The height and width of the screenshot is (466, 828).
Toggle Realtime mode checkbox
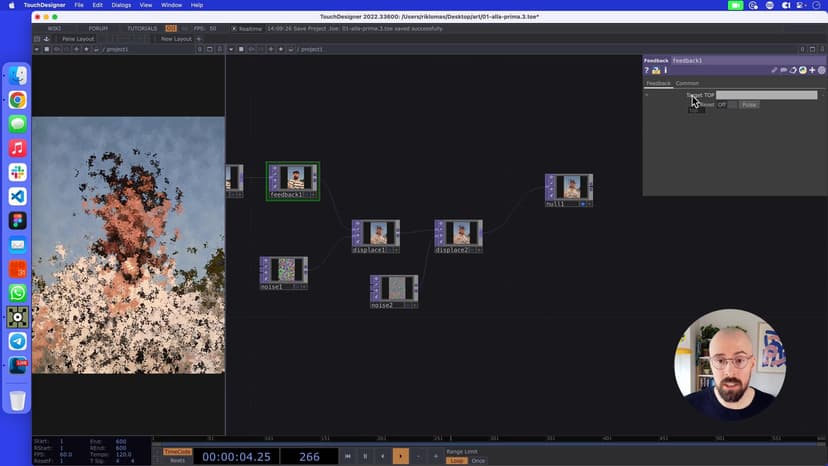coord(235,28)
